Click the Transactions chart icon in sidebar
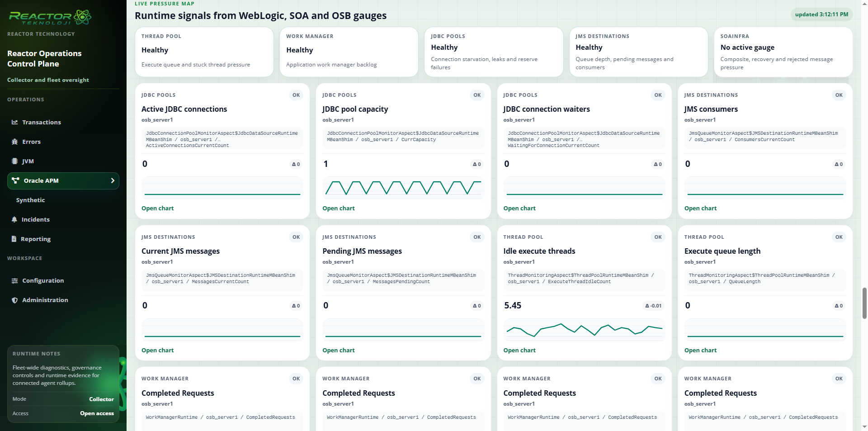This screenshot has width=868, height=431. point(15,122)
